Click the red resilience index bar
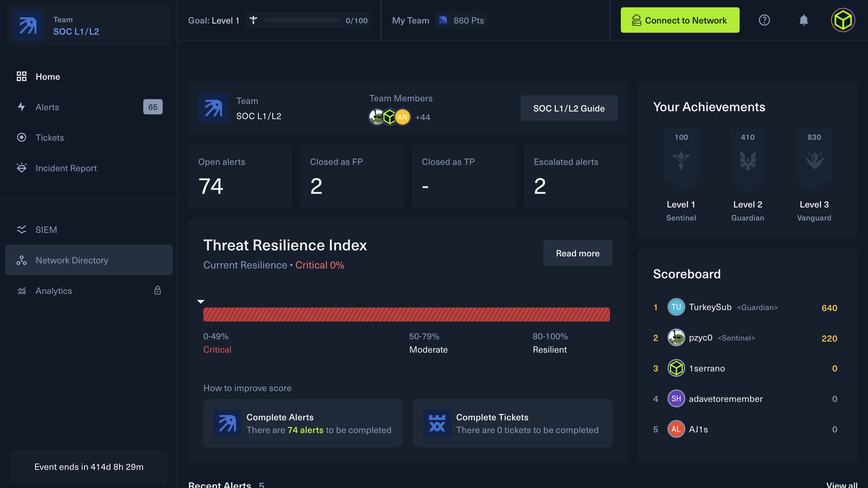This screenshot has width=868, height=488. [406, 315]
